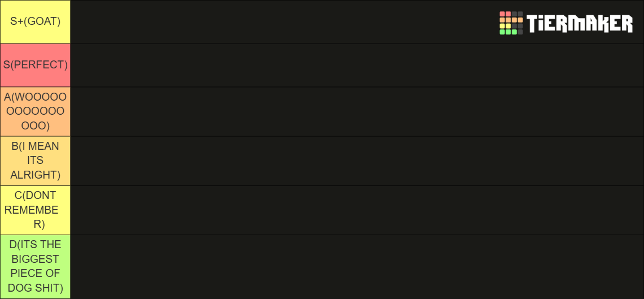
Task: Click the empty S(PERFECT) tier row
Action: click(357, 66)
